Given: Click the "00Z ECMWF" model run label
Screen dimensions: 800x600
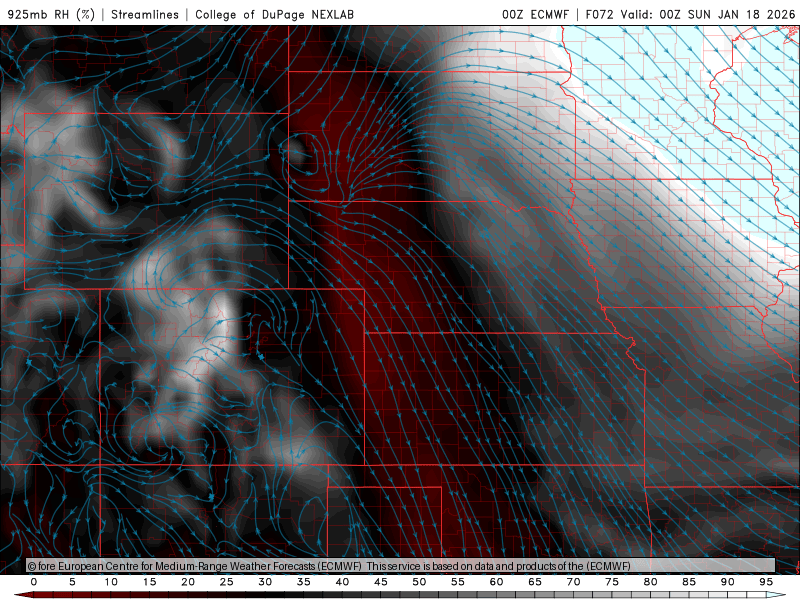Looking at the screenshot, I should 535,14.
